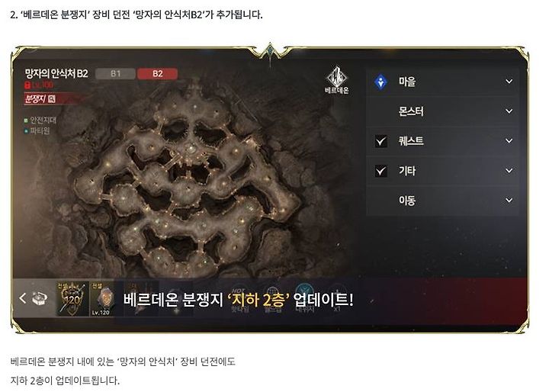549x392 pixels.
Task: Expand the 이동 category chevron
Action: (509, 201)
